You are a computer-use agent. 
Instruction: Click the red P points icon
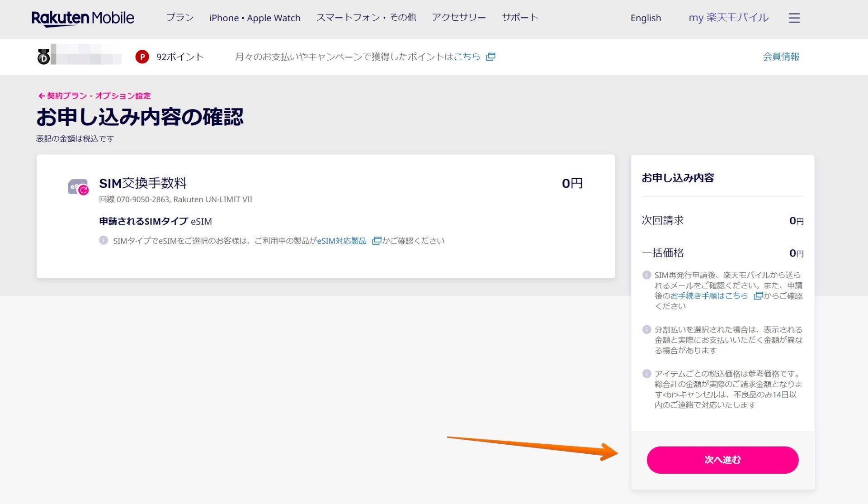pos(142,57)
